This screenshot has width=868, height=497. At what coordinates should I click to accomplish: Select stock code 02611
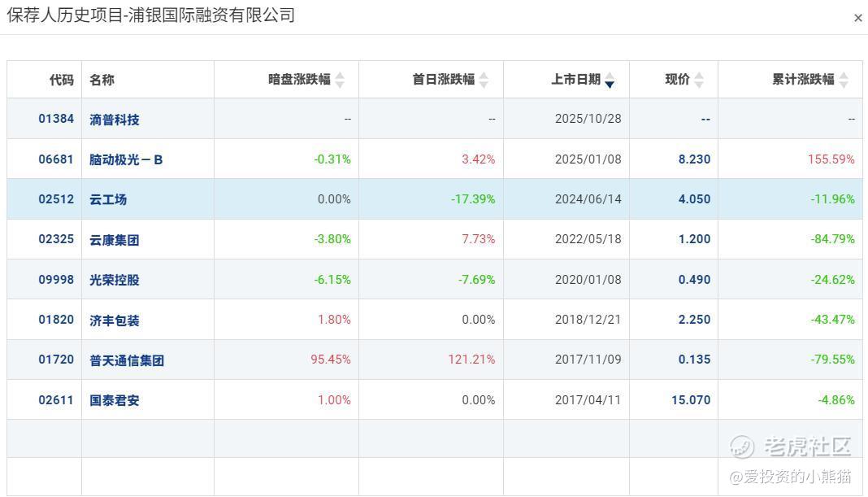tap(56, 399)
